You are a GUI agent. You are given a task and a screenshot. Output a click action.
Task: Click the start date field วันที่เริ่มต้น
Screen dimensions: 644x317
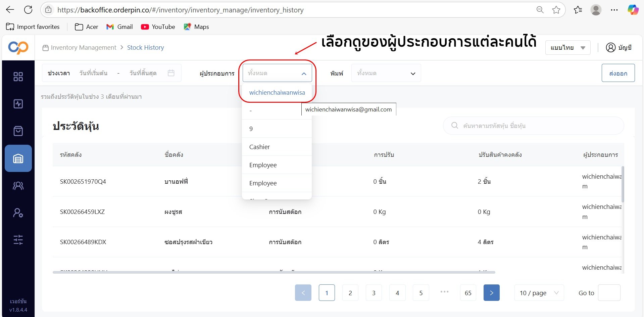pos(94,73)
